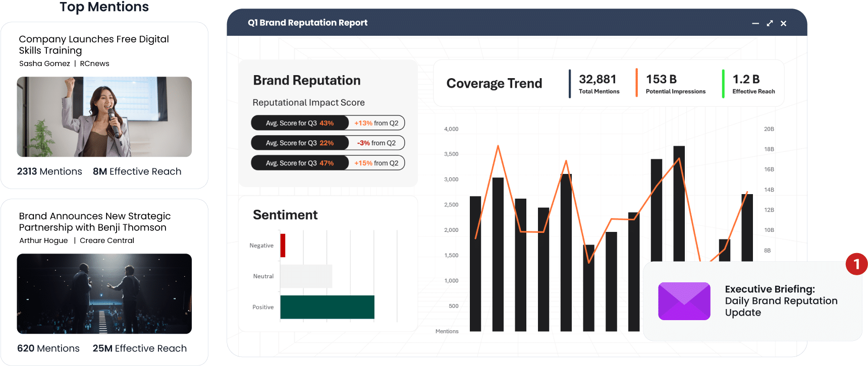Screen dimensions: 868x366
Task: Select the 25M Effective Reach stat
Action: pyautogui.click(x=140, y=348)
